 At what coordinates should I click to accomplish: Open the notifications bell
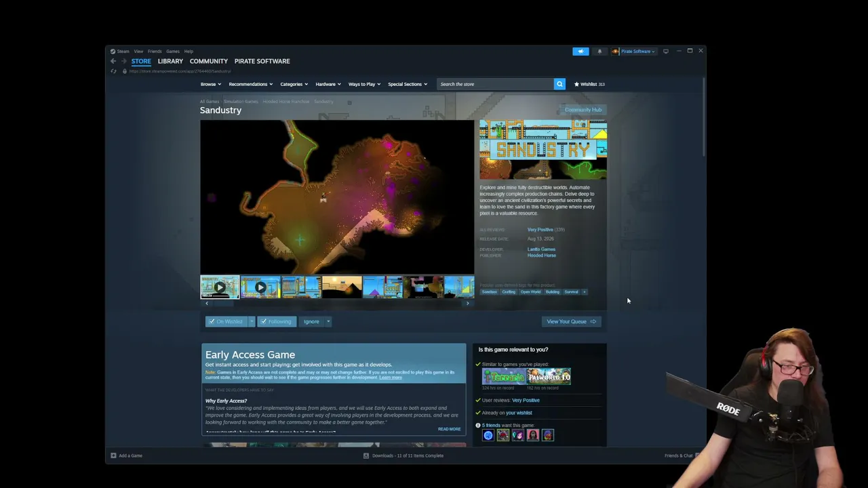599,51
